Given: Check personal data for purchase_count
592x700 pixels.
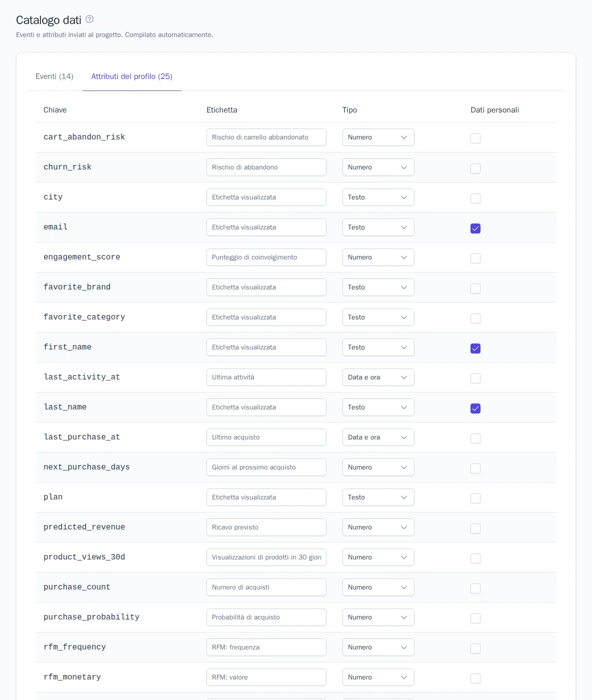Looking at the screenshot, I should 475,588.
